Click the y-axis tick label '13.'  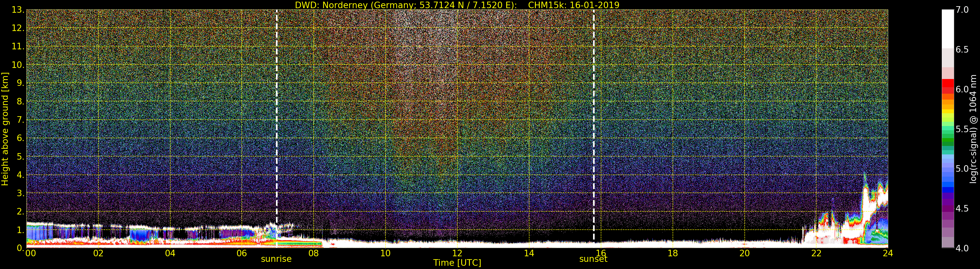[18, 10]
